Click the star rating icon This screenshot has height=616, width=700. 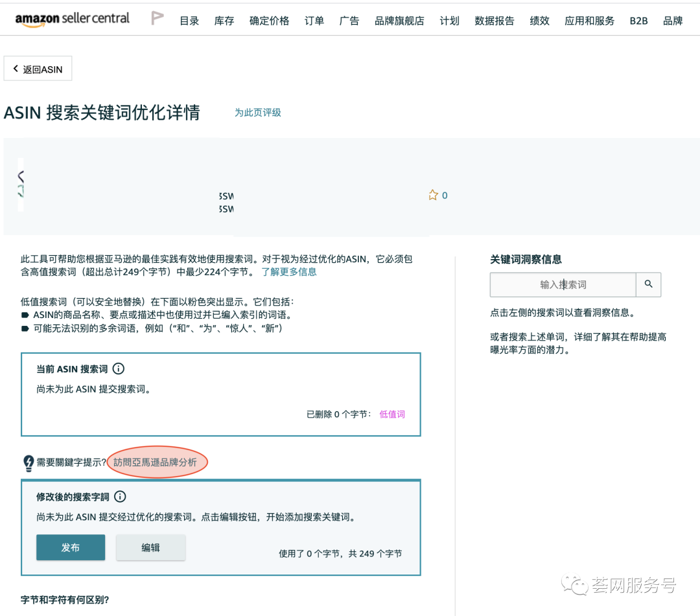[433, 195]
